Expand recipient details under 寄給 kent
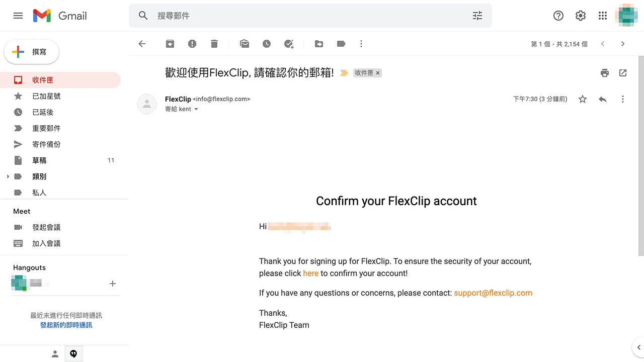This screenshot has height=362, width=644. tap(196, 109)
